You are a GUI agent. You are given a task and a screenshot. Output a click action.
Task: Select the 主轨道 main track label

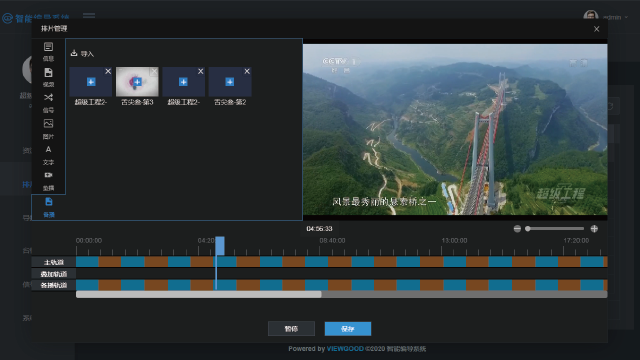pos(54,262)
